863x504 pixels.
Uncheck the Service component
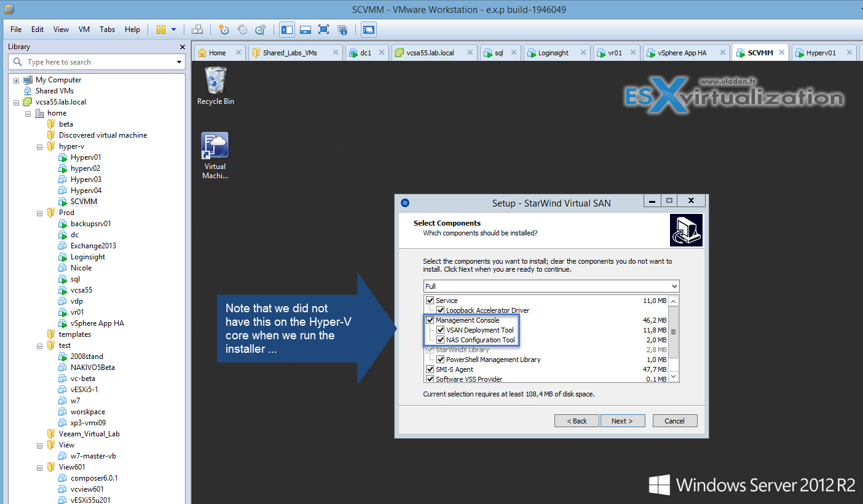[x=430, y=301]
